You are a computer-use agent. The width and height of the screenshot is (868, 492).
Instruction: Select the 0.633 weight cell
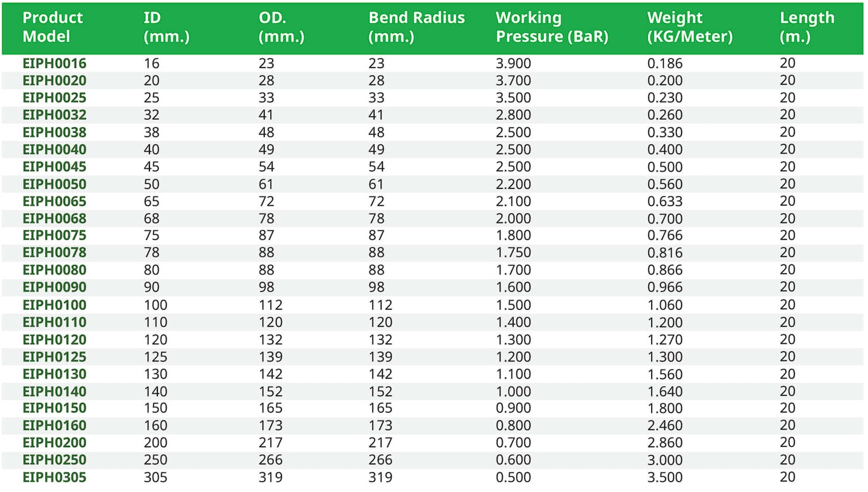664,202
